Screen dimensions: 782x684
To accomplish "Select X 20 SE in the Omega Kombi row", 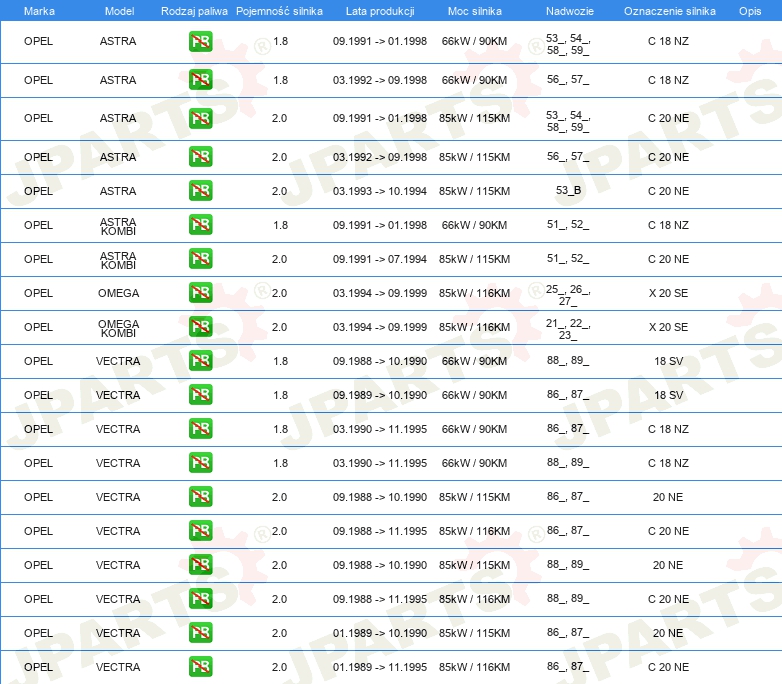I will click(x=668, y=327).
